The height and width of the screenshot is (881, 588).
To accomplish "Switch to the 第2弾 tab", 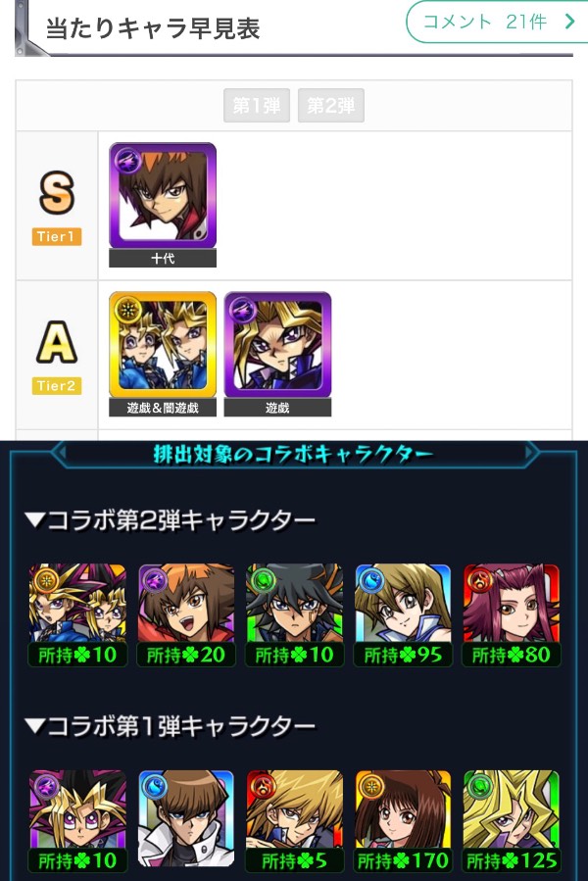I will click(x=331, y=105).
